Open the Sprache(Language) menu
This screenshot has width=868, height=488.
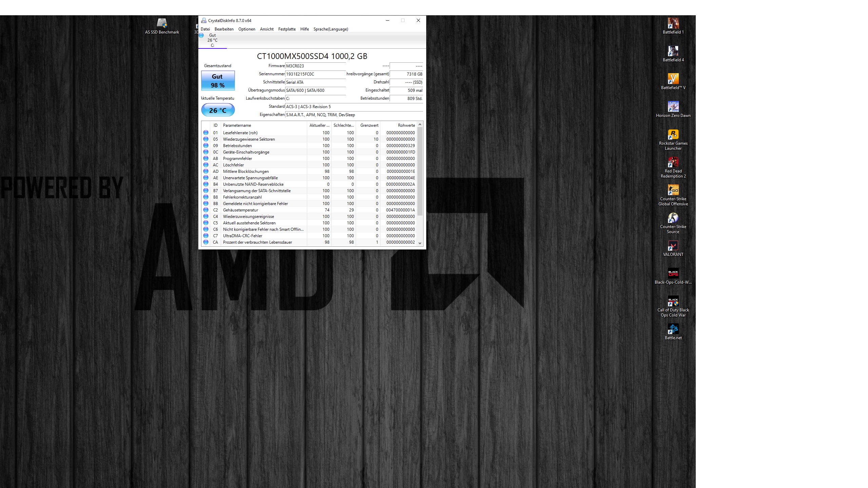point(331,29)
